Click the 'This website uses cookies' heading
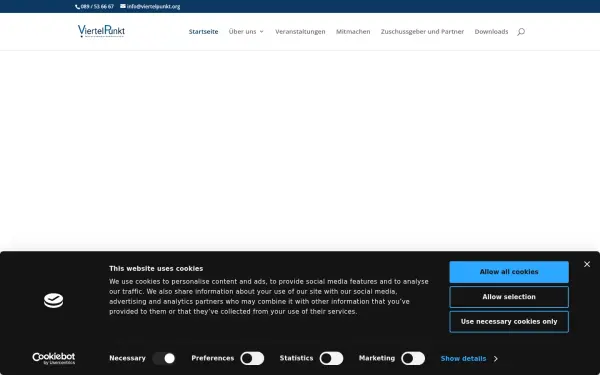Viewport: 600px width, 375px height. point(156,269)
